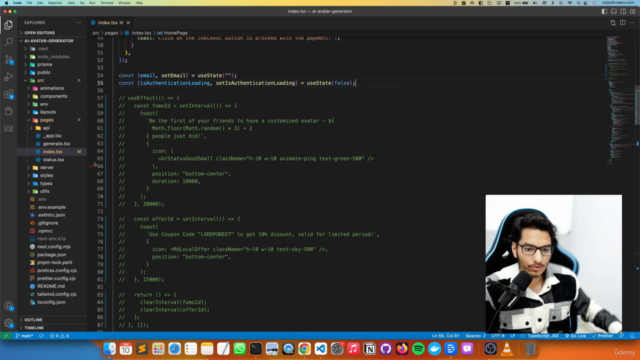Open the Edit menu
Image resolution: width=640 pixels, height=360 pixels.
click(40, 3)
